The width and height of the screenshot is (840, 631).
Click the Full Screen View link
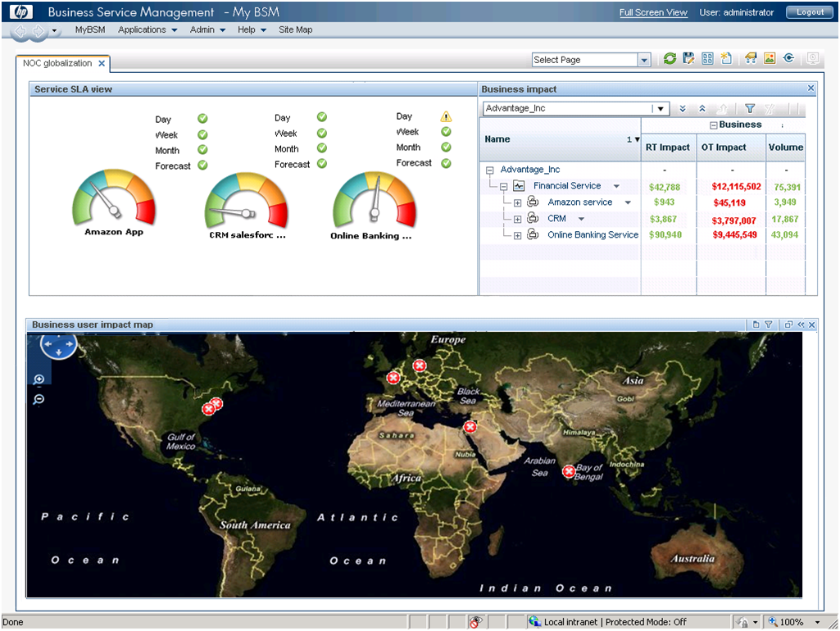(653, 12)
